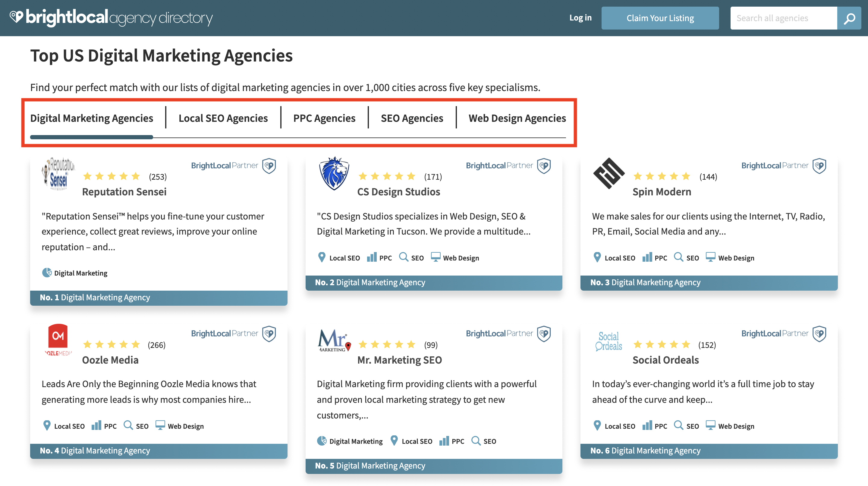868x486 pixels.
Task: Click the SEO magnifier icon in Mr. Marketing SEO
Action: pos(476,441)
